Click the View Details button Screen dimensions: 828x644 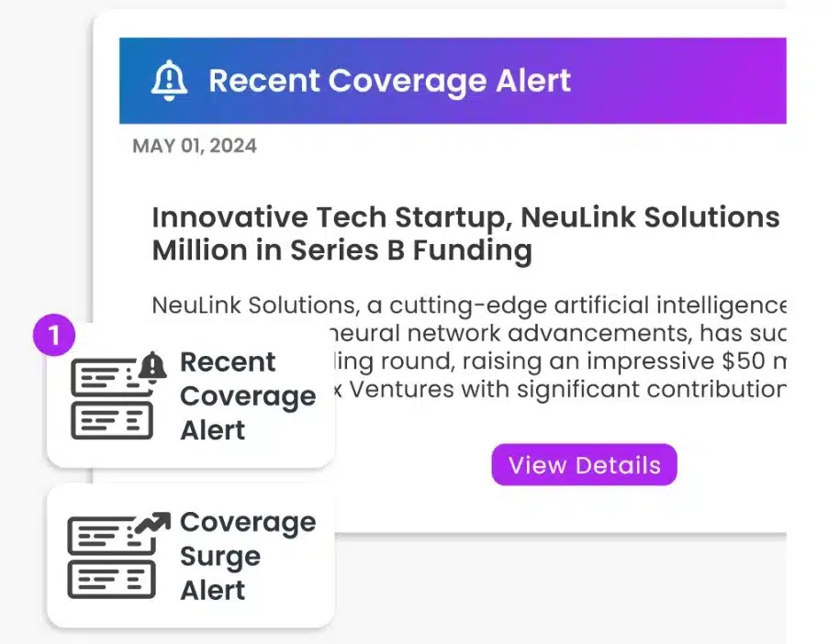click(583, 464)
